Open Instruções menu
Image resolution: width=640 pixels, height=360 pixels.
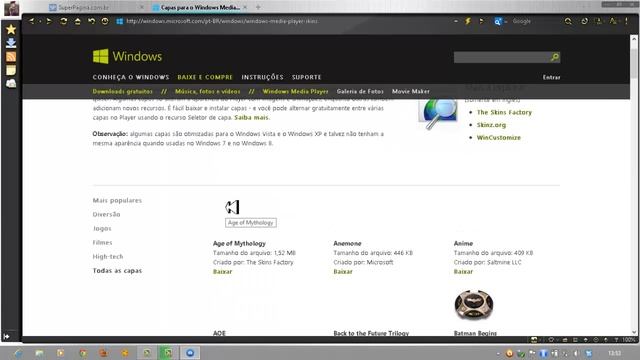(262, 77)
